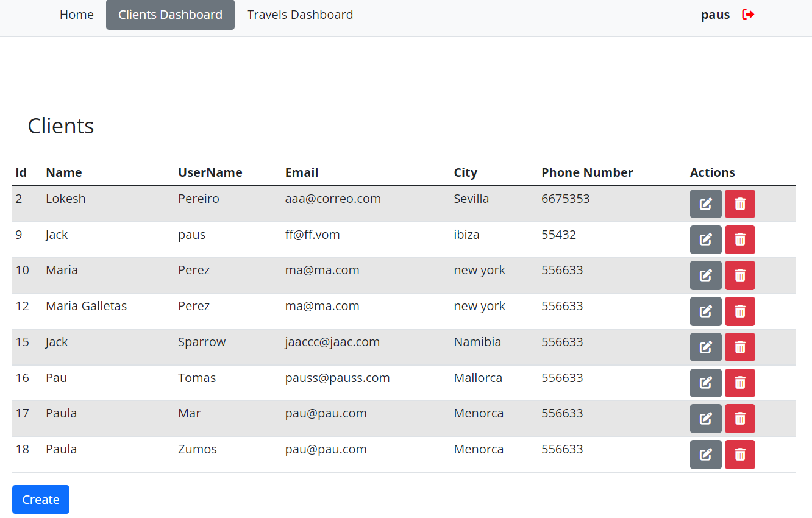Click the Email column header
812x518 pixels.
301,172
